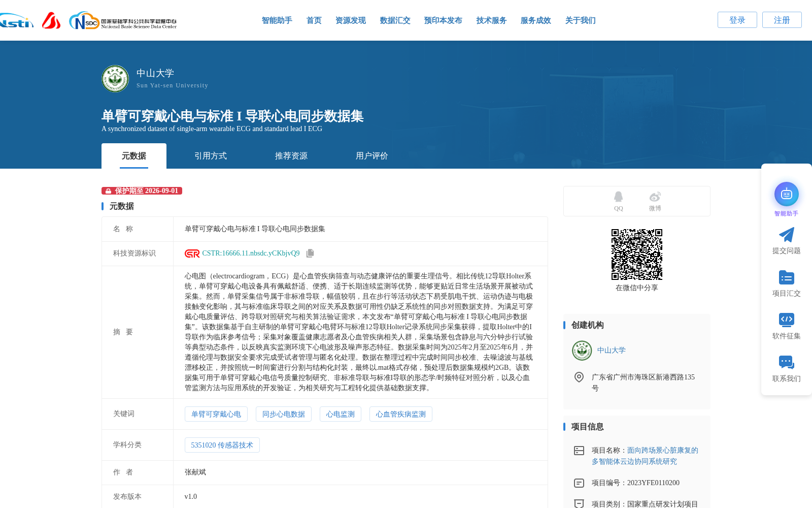Screen dimensions: 812x508
Task: Share to Weibo via the 微博 icon
Action: tap(655, 197)
